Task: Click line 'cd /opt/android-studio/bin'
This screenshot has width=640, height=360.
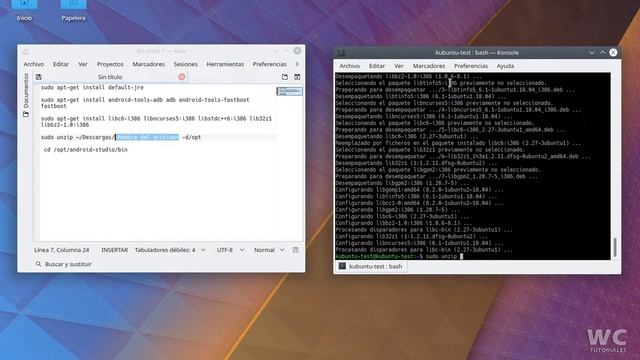Action: click(x=86, y=150)
